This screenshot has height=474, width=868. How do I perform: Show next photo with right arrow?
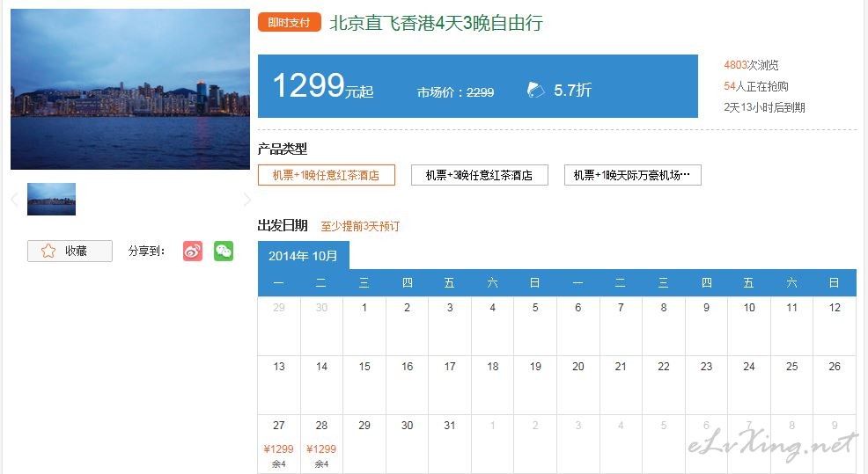(246, 200)
